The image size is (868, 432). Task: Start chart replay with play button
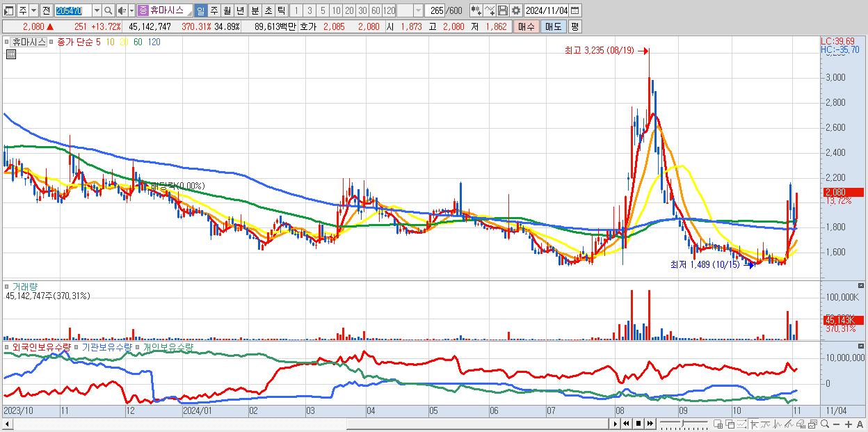(616, 424)
